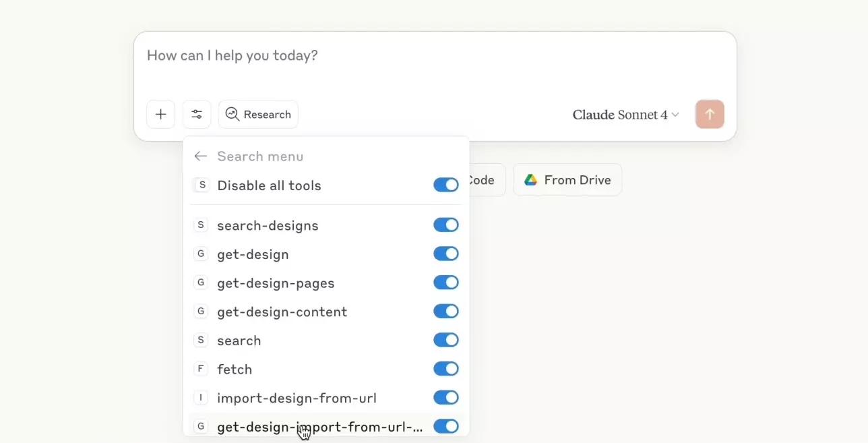The height and width of the screenshot is (443, 868).
Task: Toggle the get-design-content tool switch
Action: point(446,311)
